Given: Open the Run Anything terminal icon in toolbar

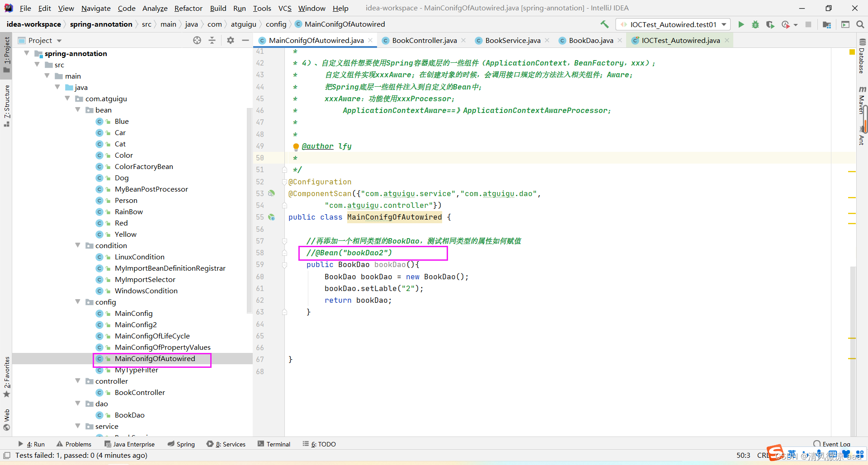Looking at the screenshot, I should [845, 24].
